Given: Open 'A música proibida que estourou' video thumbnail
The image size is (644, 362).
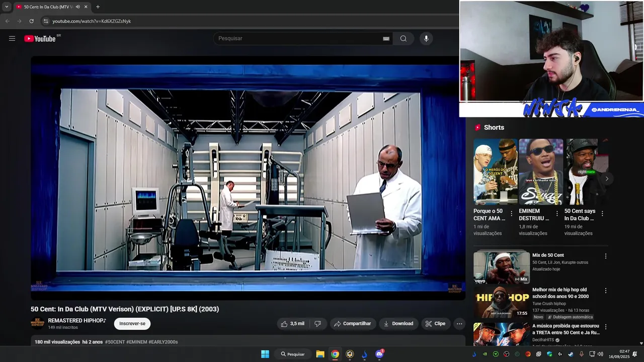Looking at the screenshot, I should tap(502, 334).
